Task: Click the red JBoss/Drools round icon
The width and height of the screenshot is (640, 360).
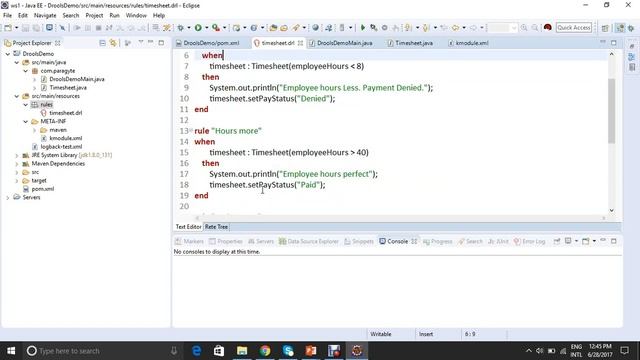Action: [548, 28]
